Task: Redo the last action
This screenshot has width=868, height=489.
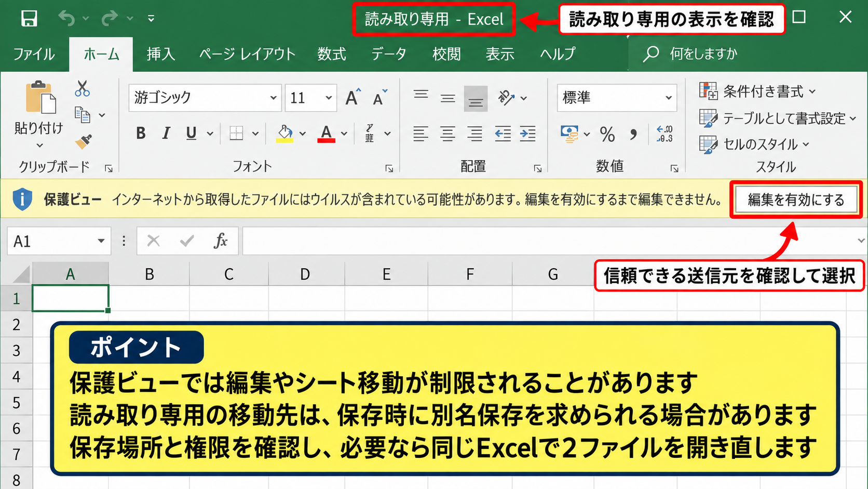Action: coord(110,19)
